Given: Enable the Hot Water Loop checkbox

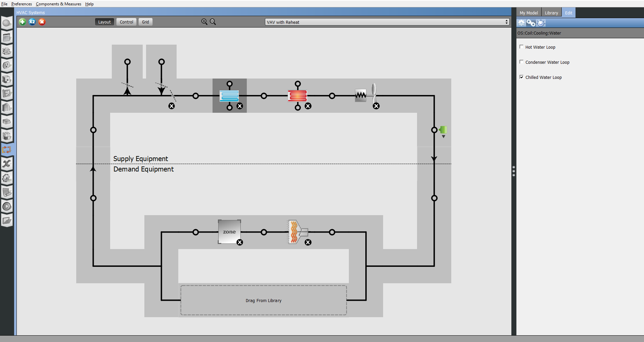Looking at the screenshot, I should [x=521, y=47].
